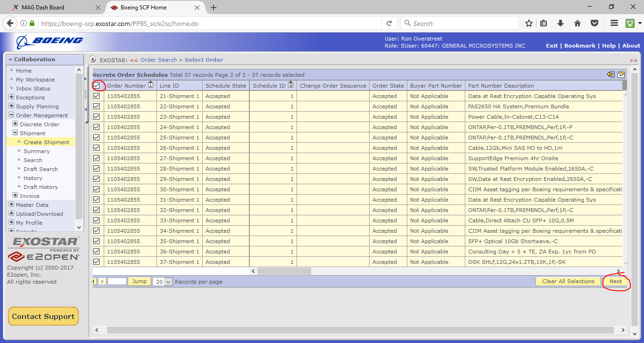Open Inbox Status in sidebar

(33, 89)
